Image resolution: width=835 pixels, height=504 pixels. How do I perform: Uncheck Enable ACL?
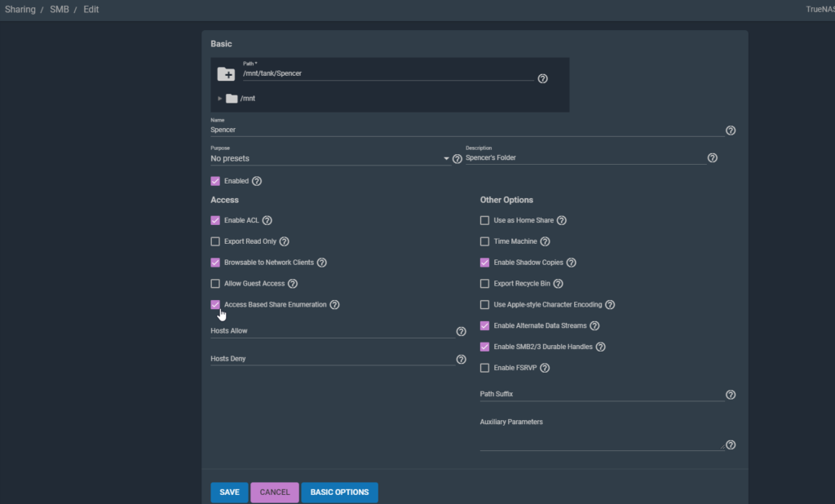click(215, 220)
